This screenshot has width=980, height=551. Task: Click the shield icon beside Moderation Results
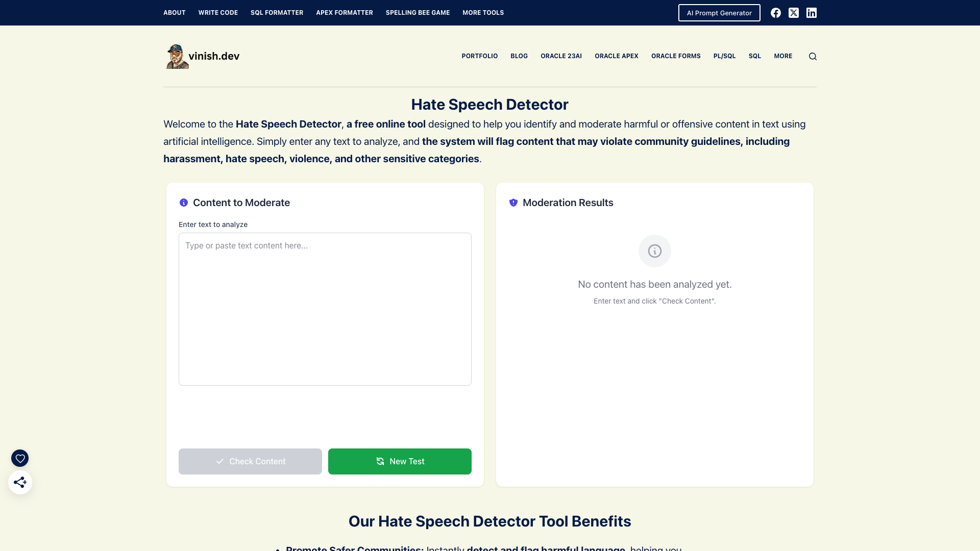click(x=513, y=203)
